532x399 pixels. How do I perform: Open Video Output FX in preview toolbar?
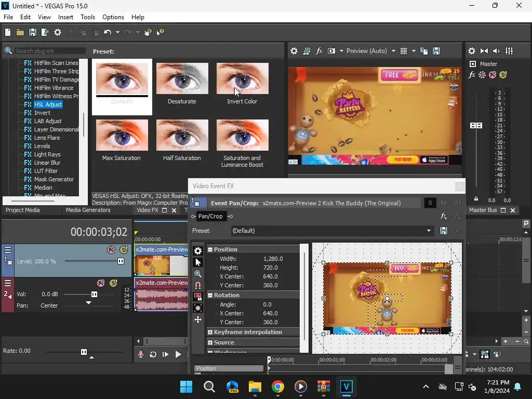(x=319, y=51)
